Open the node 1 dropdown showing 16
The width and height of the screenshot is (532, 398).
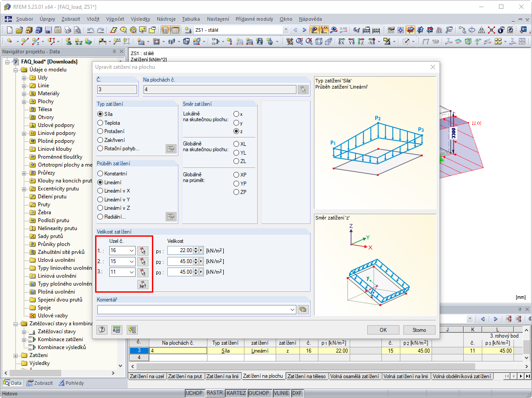point(131,250)
